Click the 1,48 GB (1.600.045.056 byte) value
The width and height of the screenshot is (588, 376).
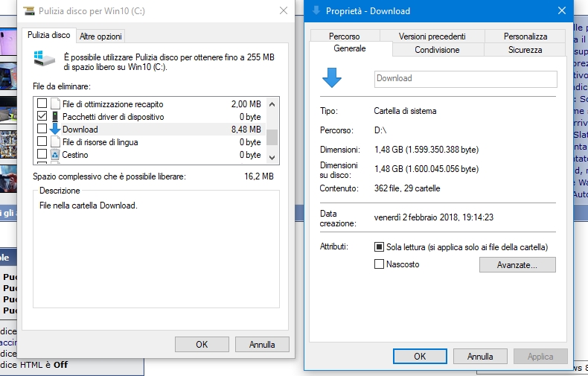coord(426,169)
